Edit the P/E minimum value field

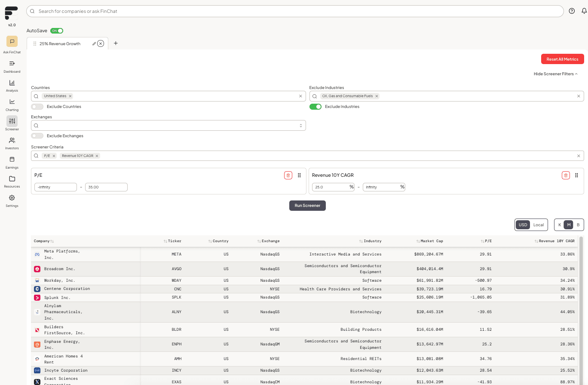pyautogui.click(x=55, y=187)
